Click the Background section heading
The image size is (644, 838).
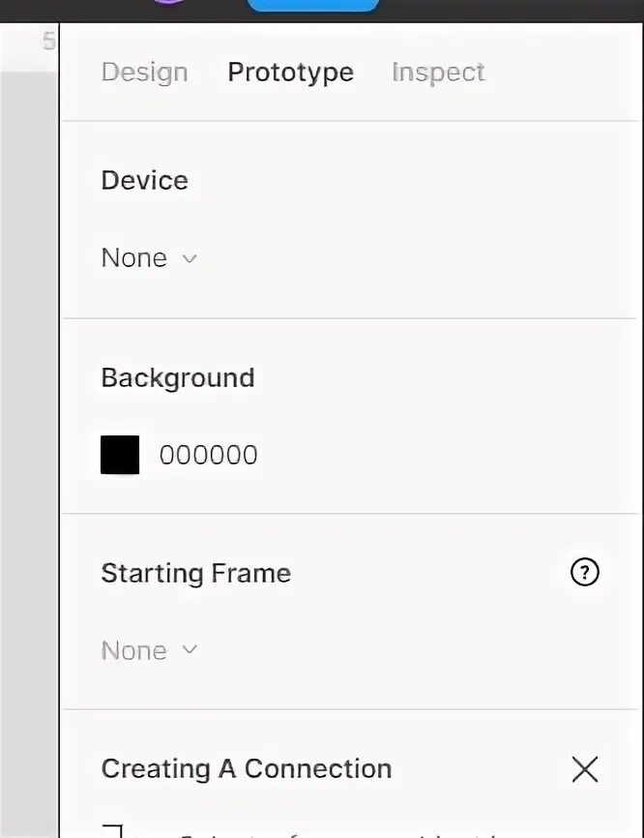[178, 377]
